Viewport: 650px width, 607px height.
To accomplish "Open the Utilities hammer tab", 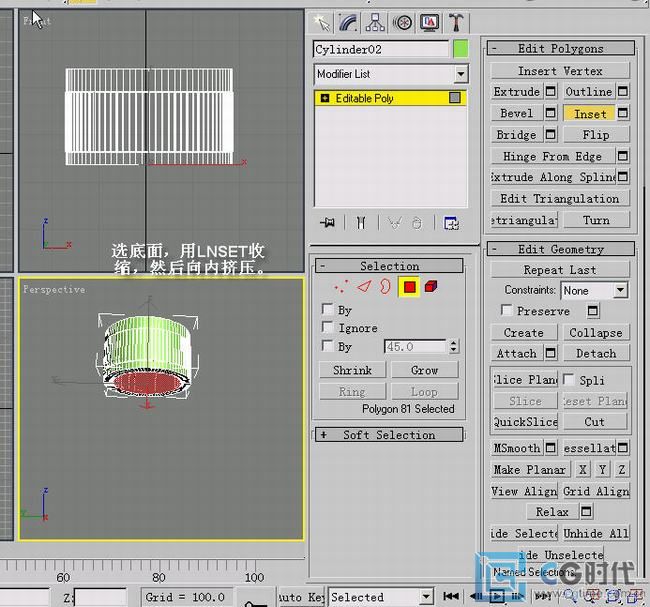I will point(456,22).
